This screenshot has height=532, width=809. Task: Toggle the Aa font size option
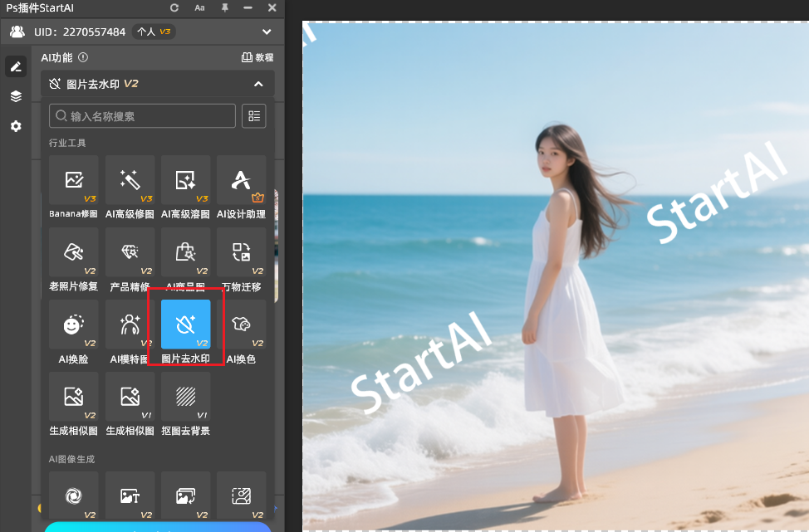[199, 7]
